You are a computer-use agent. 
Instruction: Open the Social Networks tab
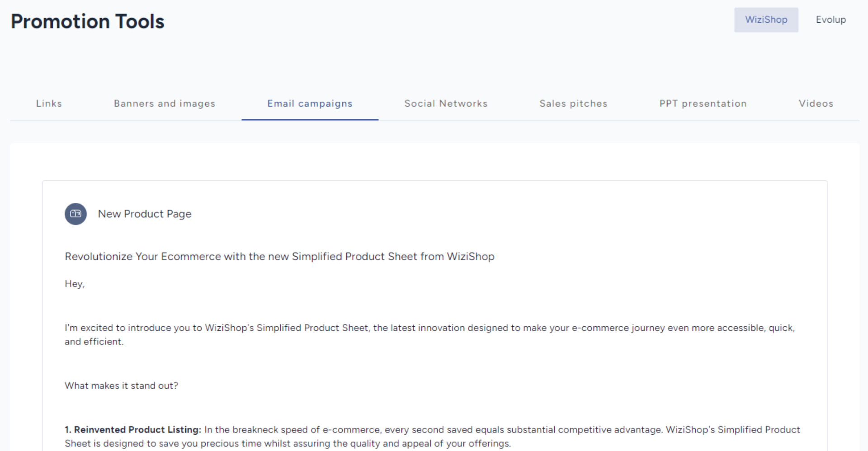pos(446,103)
